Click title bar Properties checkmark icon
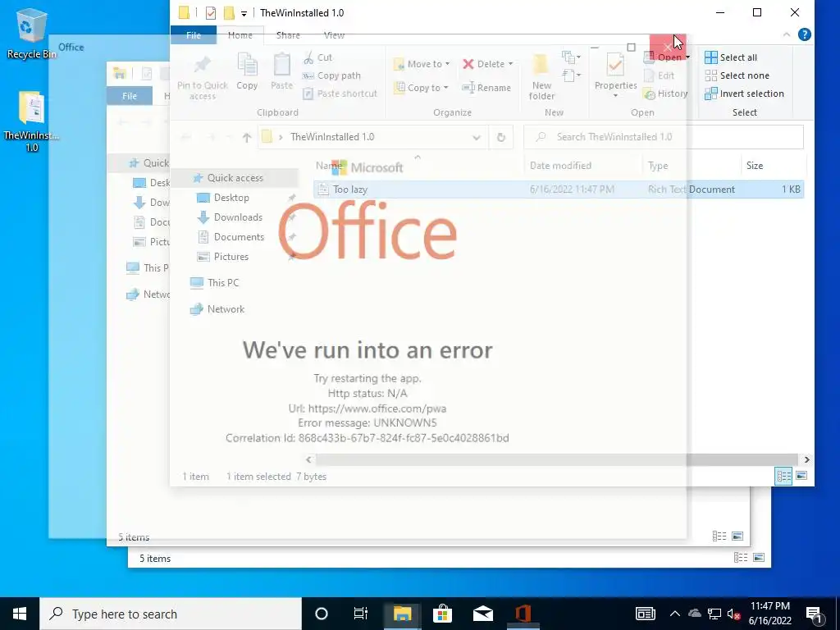The image size is (840, 630). [211, 13]
